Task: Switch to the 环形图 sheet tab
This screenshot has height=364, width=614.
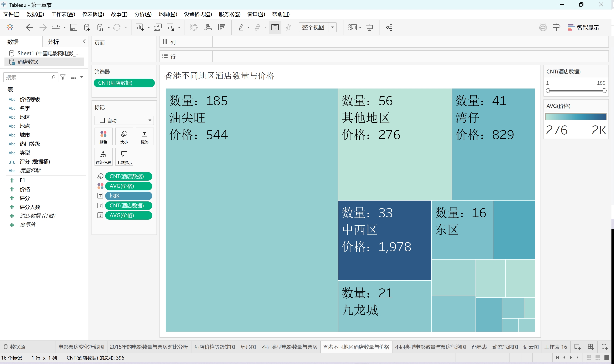Action: (x=248, y=347)
